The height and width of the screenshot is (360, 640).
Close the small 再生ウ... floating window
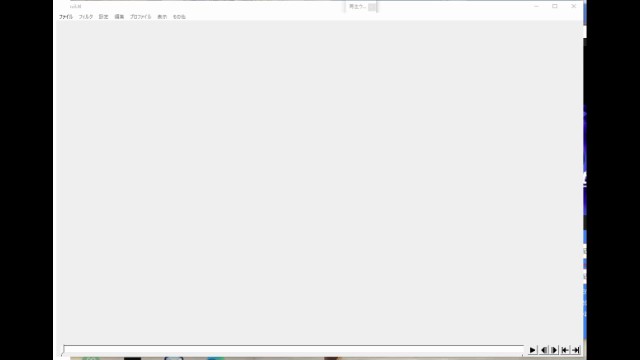pos(372,7)
